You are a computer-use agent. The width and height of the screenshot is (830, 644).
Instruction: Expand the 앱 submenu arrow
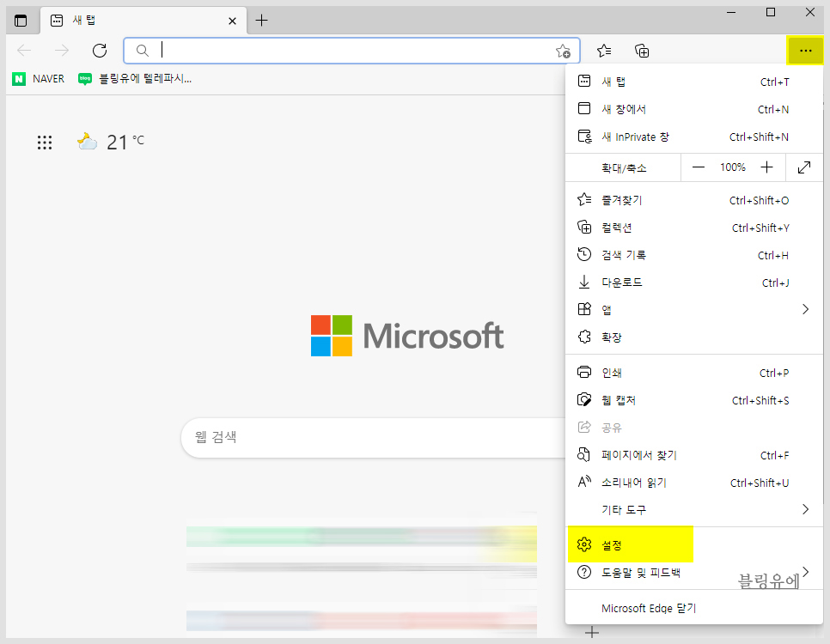coord(805,309)
